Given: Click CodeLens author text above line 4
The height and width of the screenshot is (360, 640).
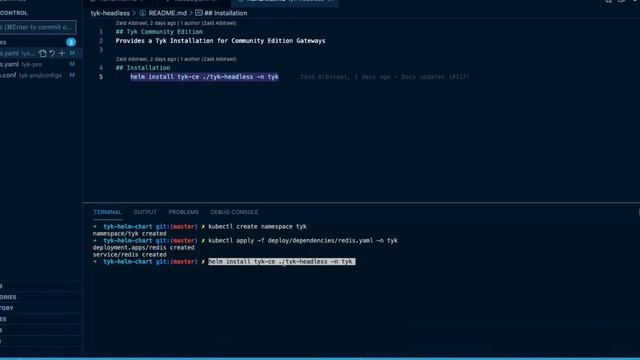Looking at the screenshot, I should (176, 59).
